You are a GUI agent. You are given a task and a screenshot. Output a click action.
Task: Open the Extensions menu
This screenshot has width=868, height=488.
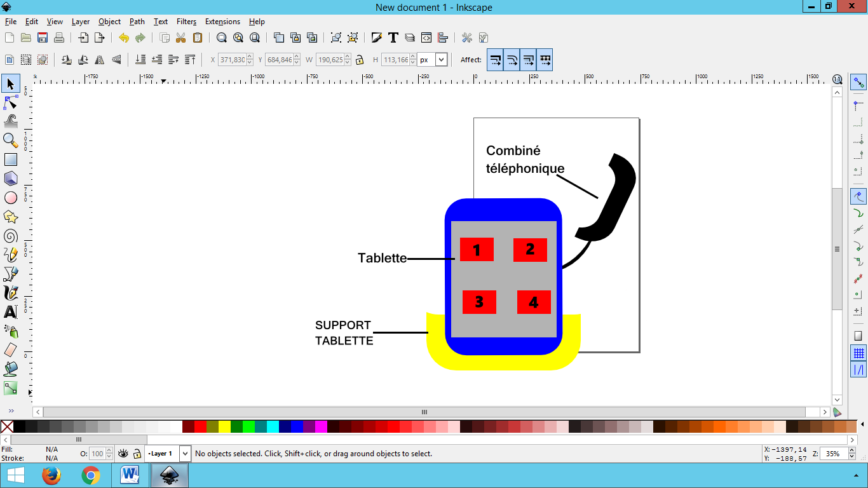[x=222, y=22]
